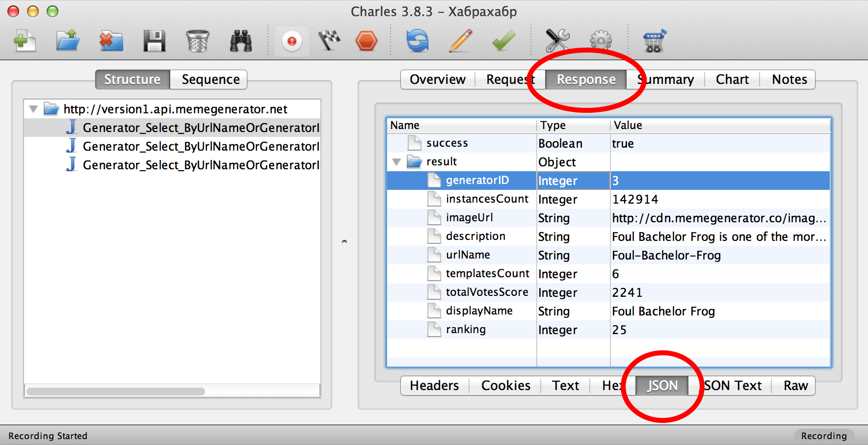Show the response Headers tab
Viewport: 868px width, 445px height.
pos(434,386)
